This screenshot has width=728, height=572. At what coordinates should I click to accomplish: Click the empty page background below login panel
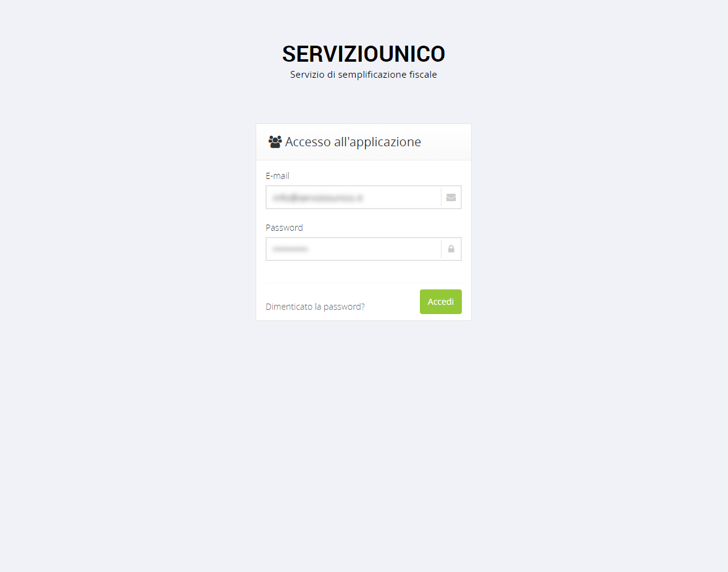coord(364,441)
